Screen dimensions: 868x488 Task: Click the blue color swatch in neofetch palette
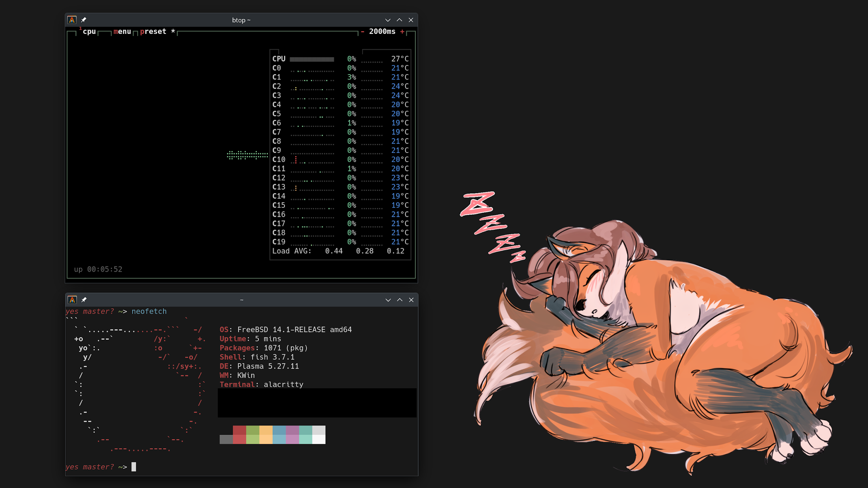[279, 435]
